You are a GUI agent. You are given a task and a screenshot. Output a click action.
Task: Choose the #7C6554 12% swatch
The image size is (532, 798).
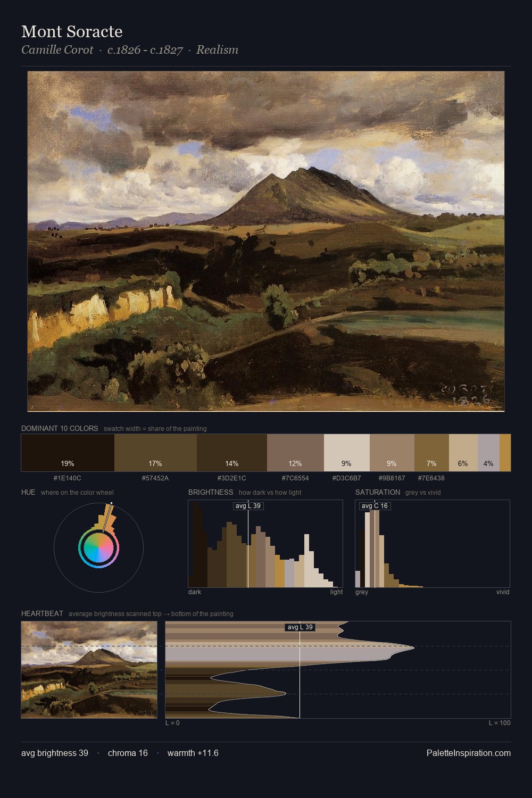[x=295, y=453]
